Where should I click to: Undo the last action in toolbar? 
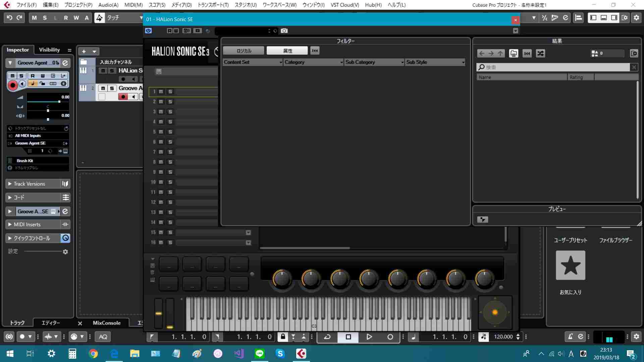(x=9, y=18)
